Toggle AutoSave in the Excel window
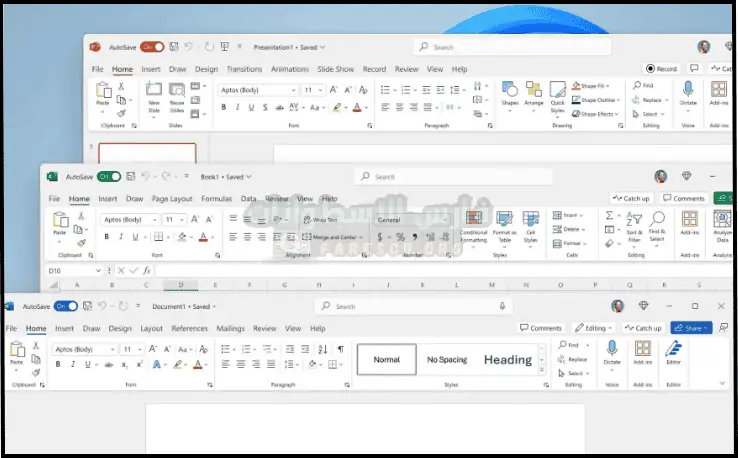This screenshot has height=458, width=738. pyautogui.click(x=108, y=176)
